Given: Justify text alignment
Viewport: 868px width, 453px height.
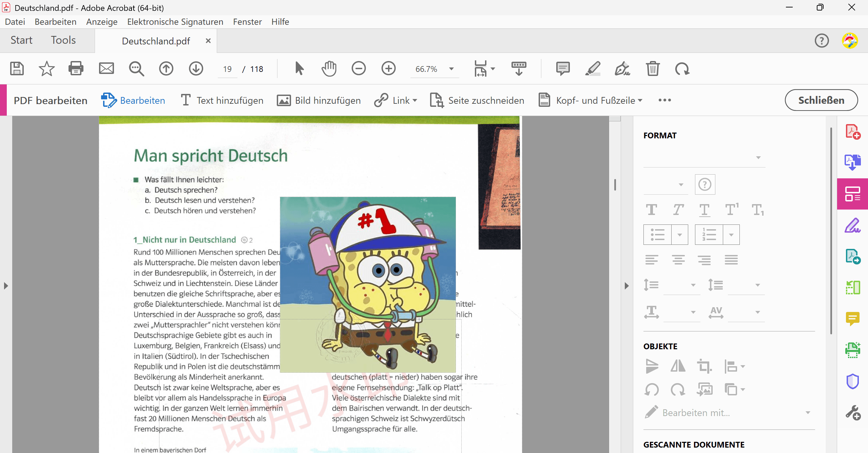Looking at the screenshot, I should click(x=731, y=260).
